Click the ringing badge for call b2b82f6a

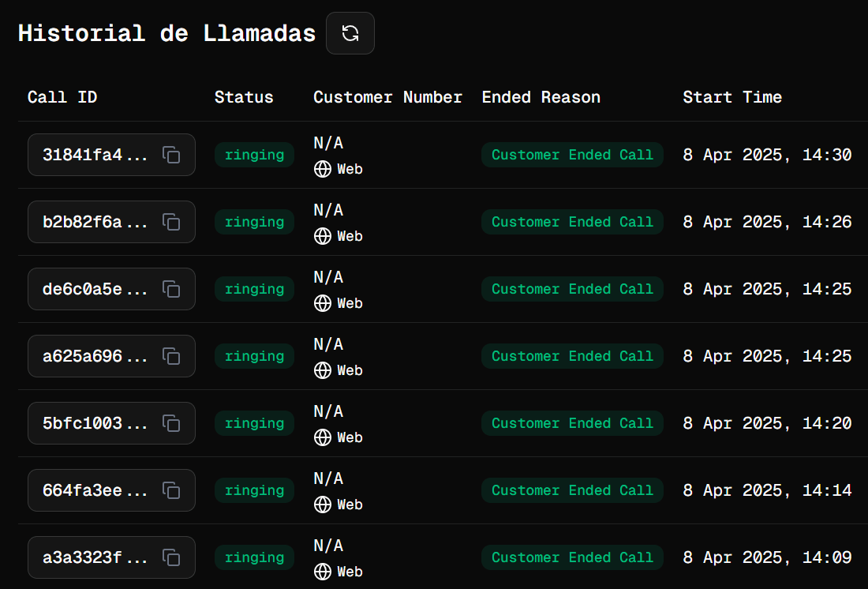254,222
